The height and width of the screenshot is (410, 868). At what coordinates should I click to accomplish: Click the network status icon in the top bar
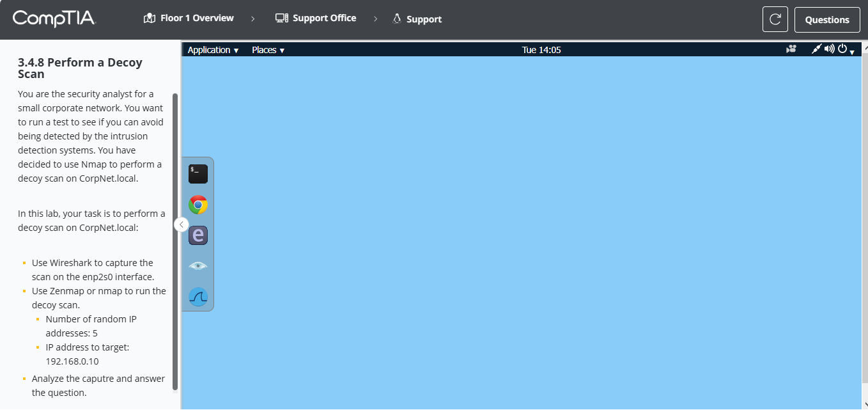(816, 49)
